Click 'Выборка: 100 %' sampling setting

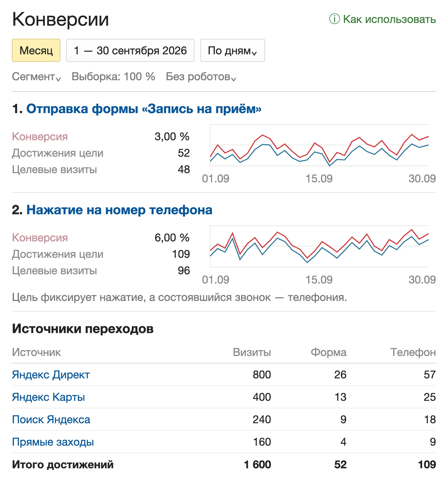tap(113, 77)
